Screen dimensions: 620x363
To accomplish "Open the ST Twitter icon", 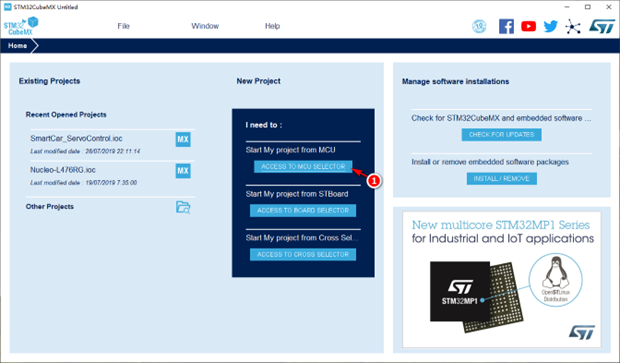I will [550, 26].
